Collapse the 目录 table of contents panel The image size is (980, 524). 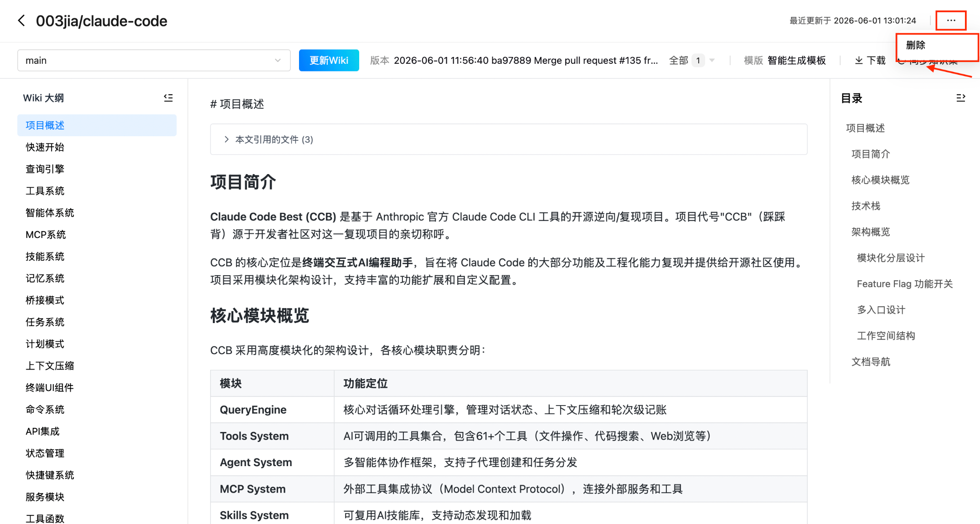tap(960, 98)
